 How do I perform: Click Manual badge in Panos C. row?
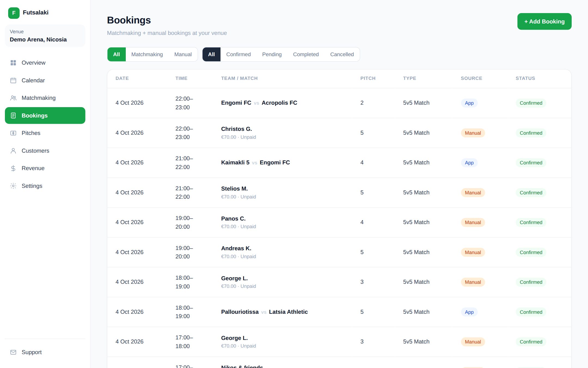pos(473,222)
